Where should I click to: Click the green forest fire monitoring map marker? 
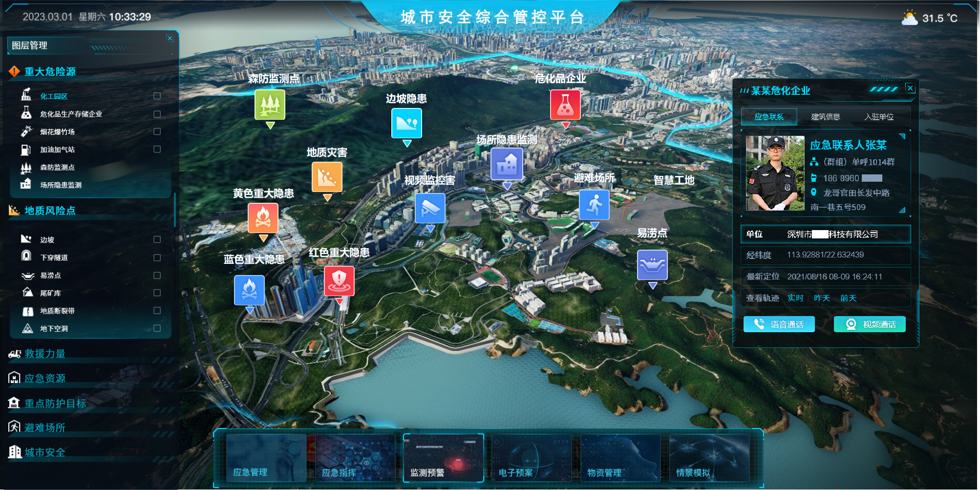tap(270, 105)
